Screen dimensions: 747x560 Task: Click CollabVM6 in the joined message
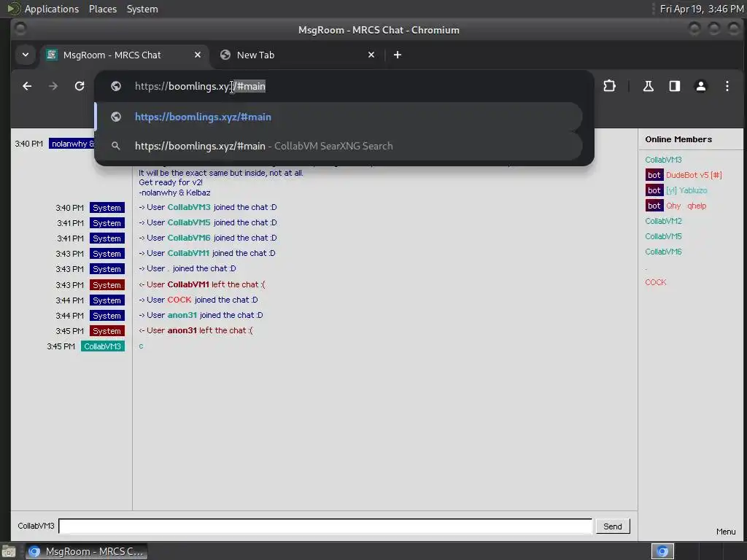click(189, 238)
